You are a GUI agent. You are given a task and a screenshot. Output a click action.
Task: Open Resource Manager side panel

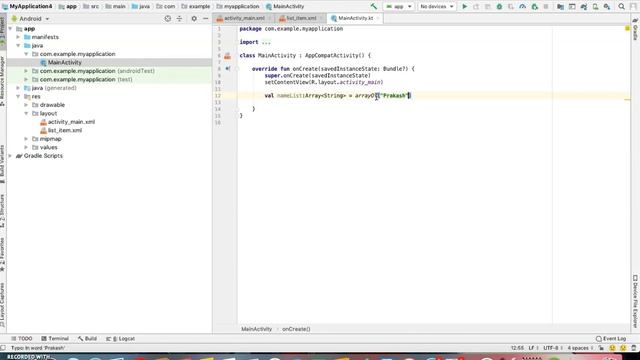(x=3, y=82)
